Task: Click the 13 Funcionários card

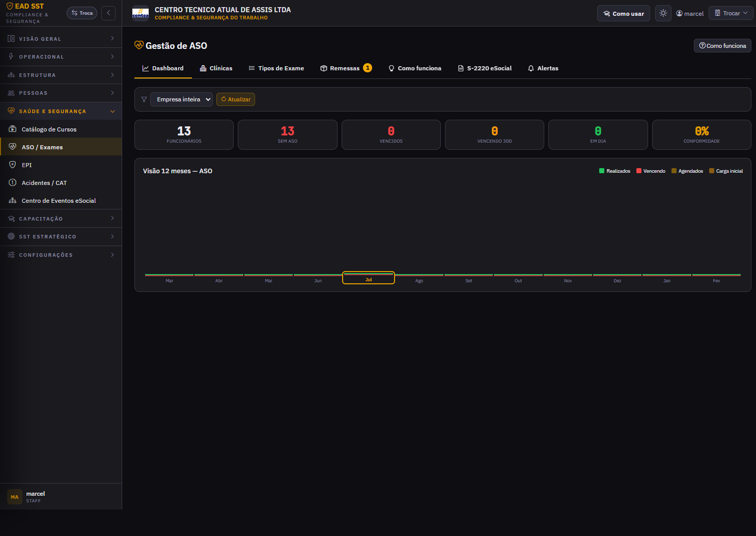Action: click(184, 135)
